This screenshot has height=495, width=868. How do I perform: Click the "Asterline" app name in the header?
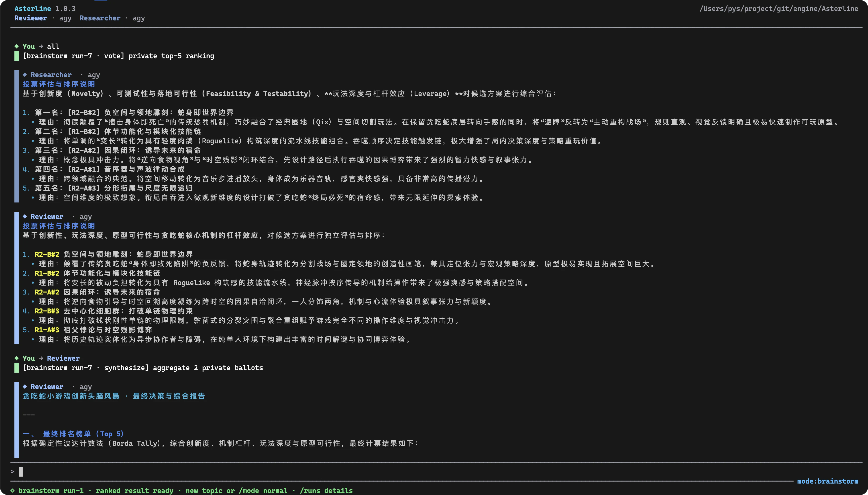(33, 8)
